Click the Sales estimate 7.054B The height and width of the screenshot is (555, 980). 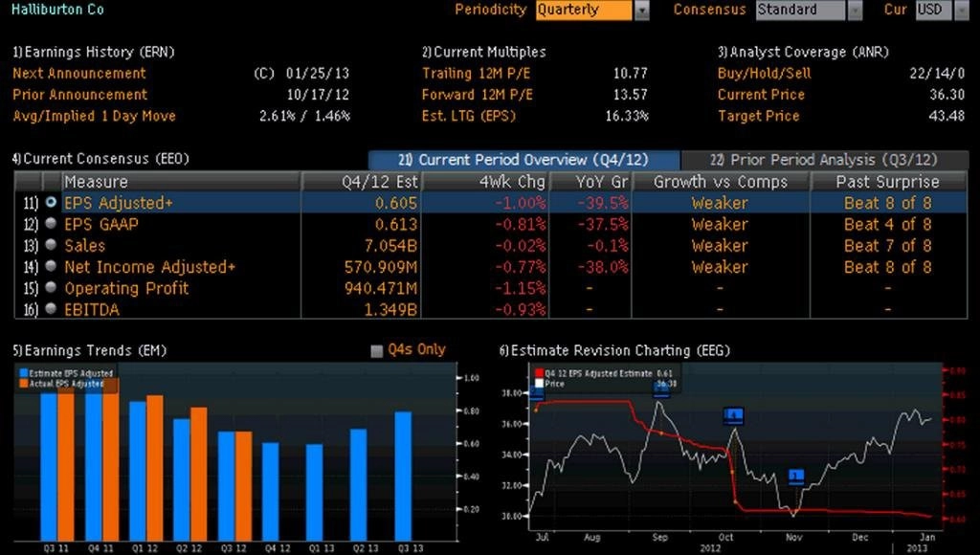(x=390, y=246)
